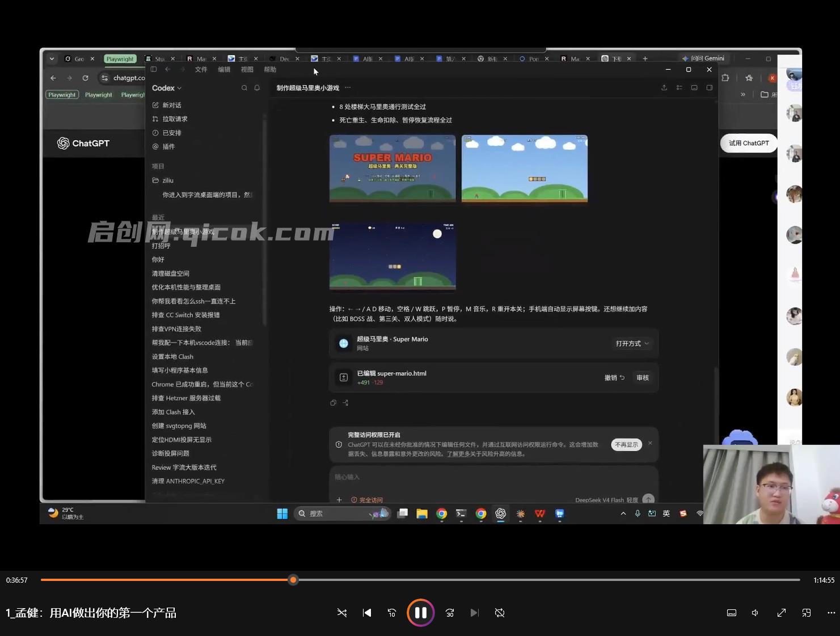840x636 pixels.
Task: Click the share icon in Codex header
Action: coord(664,88)
